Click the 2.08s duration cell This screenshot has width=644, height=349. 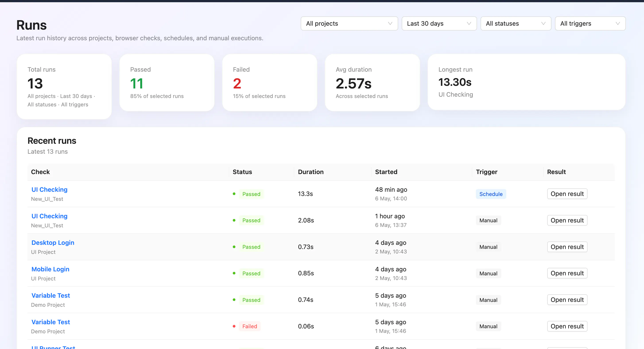pos(306,220)
